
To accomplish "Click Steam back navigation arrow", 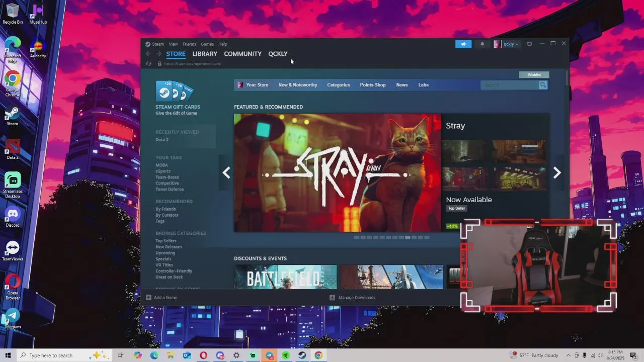I will [x=148, y=54].
